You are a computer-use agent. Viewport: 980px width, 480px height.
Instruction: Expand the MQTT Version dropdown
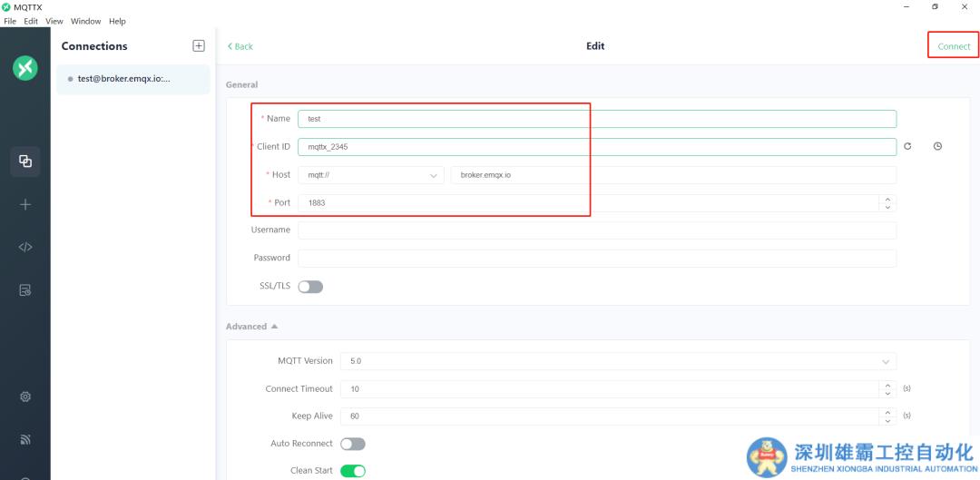[617, 361]
